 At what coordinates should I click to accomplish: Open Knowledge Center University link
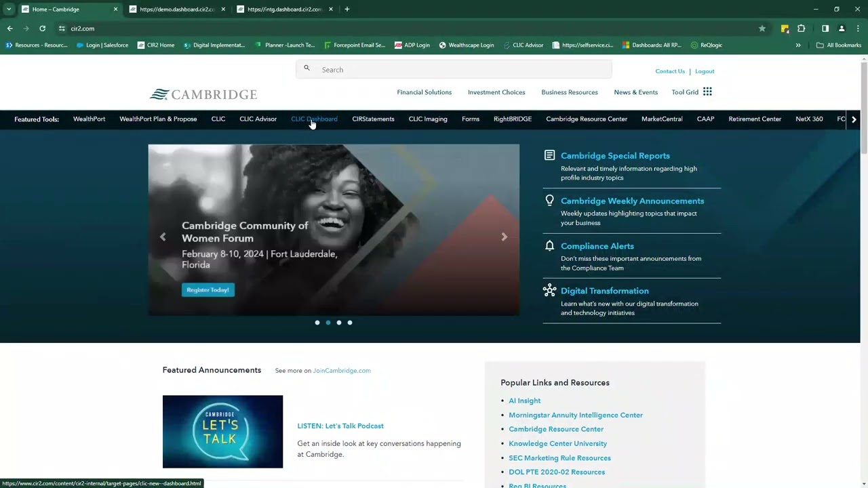557,443
